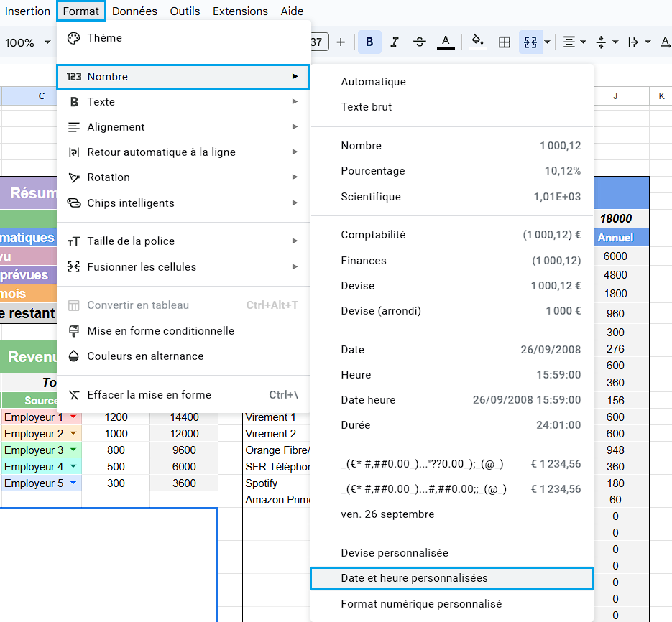672x622 pixels.
Task: Toggle italic formatting in toolbar
Action: coord(394,42)
